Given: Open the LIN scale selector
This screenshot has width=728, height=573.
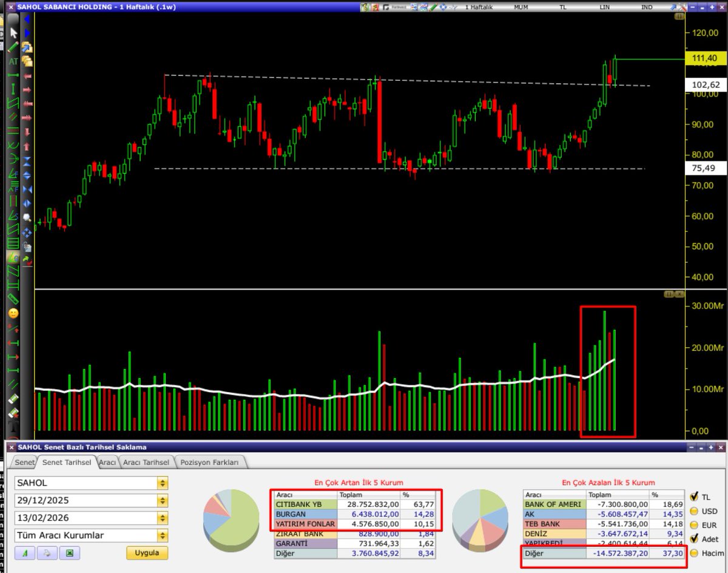Looking at the screenshot, I should pos(605,7).
